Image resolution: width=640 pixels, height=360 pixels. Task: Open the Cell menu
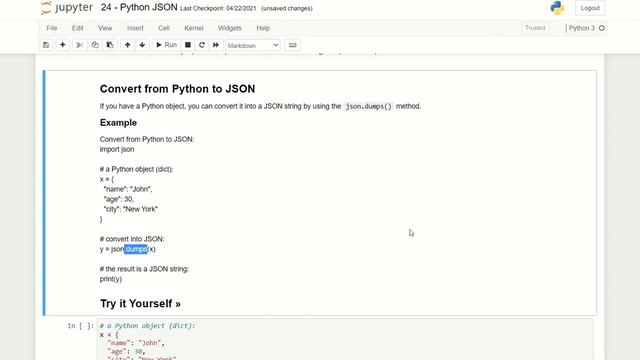[164, 28]
